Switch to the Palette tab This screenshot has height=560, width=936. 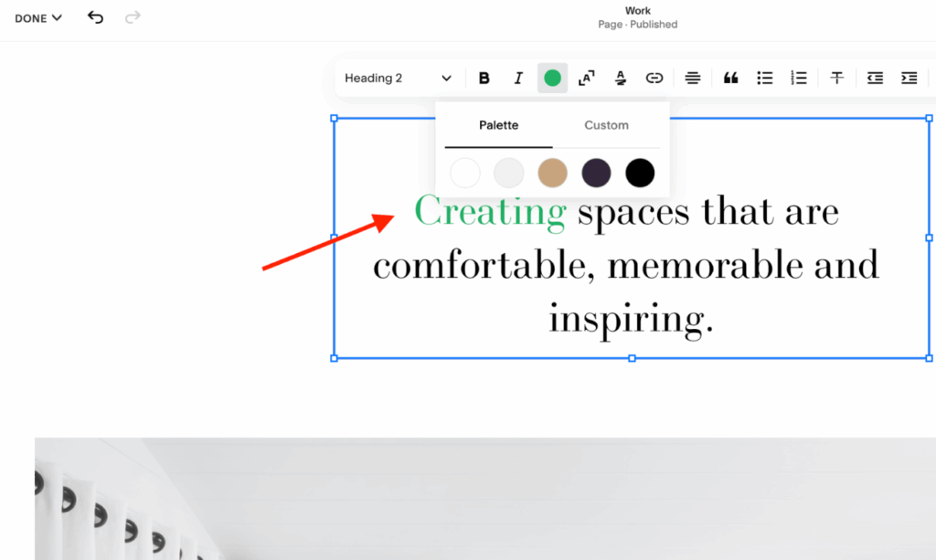pyautogui.click(x=498, y=125)
